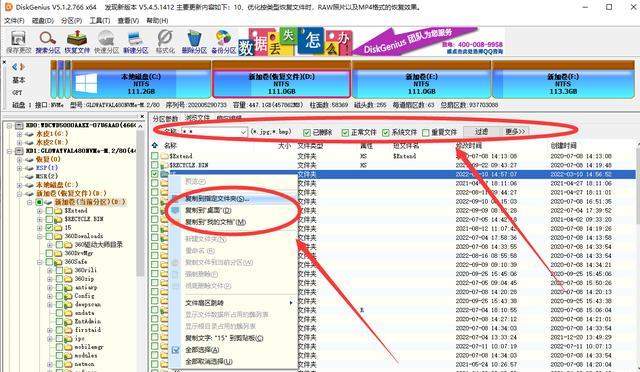The width and height of the screenshot is (640, 372).
Task: Check the 360Safe tree checkbox
Action: [x=49, y=262]
